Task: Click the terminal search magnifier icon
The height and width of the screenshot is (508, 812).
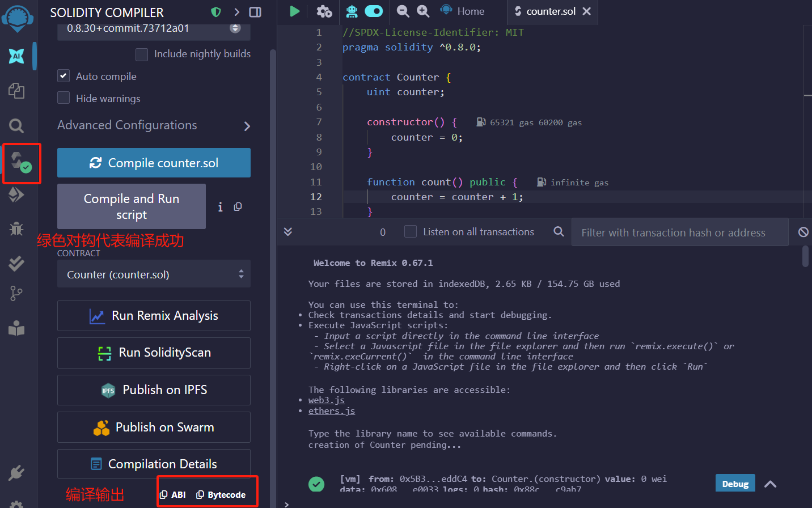Action: click(x=559, y=231)
